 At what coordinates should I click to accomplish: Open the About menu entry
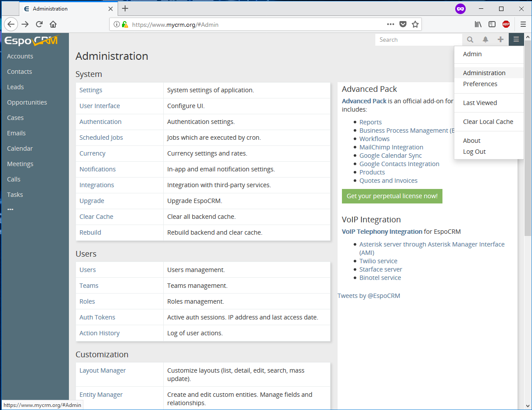pos(489,141)
